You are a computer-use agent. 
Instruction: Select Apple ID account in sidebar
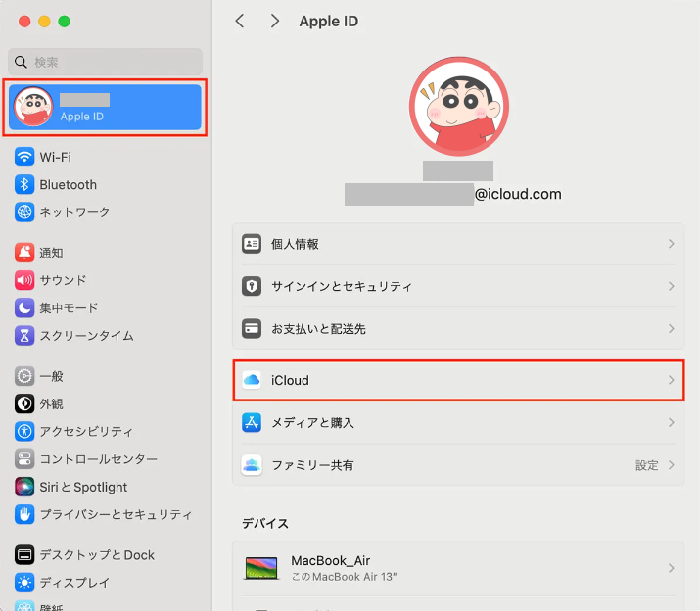click(105, 107)
